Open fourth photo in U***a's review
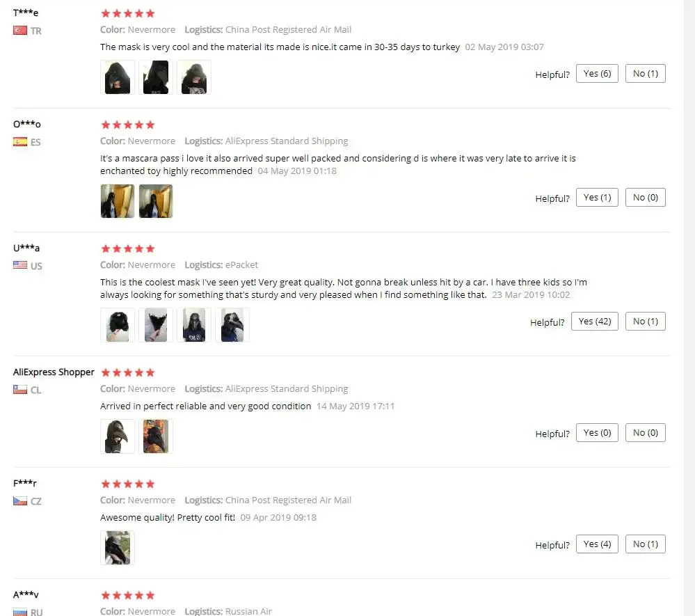 coord(232,325)
